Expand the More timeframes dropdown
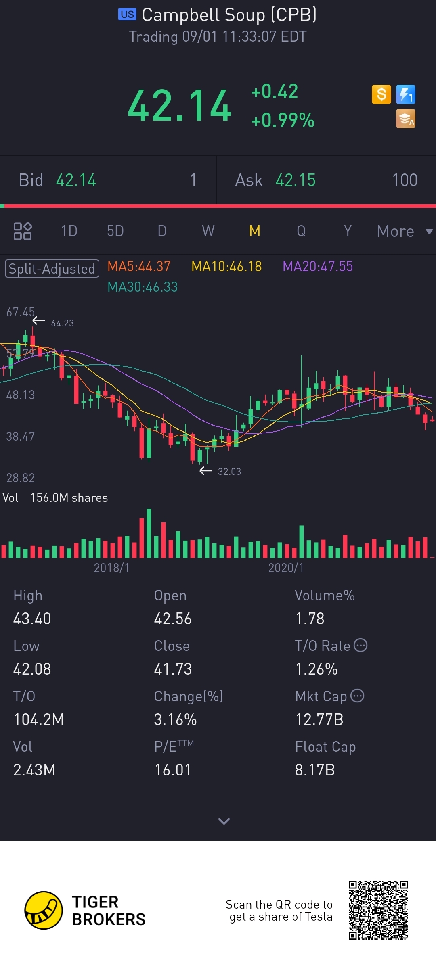 coord(404,232)
